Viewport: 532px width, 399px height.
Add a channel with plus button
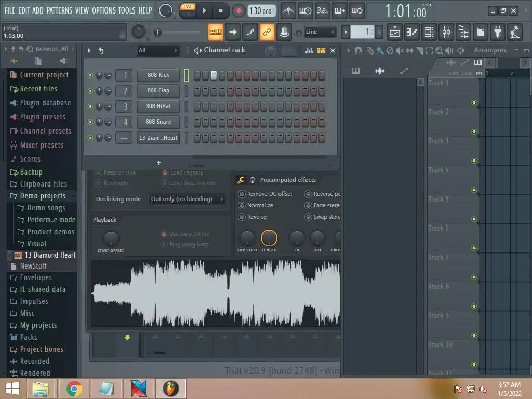159,163
